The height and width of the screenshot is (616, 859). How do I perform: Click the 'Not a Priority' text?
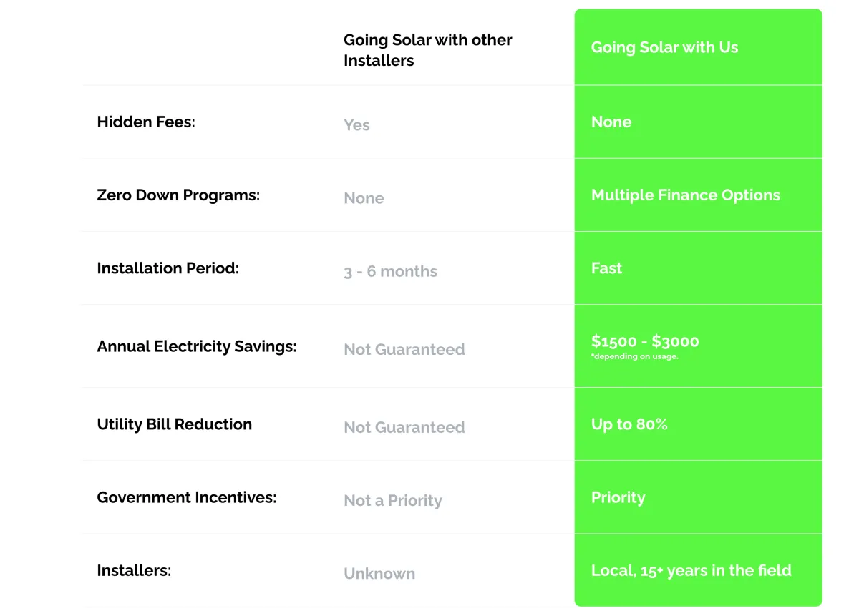coord(392,501)
